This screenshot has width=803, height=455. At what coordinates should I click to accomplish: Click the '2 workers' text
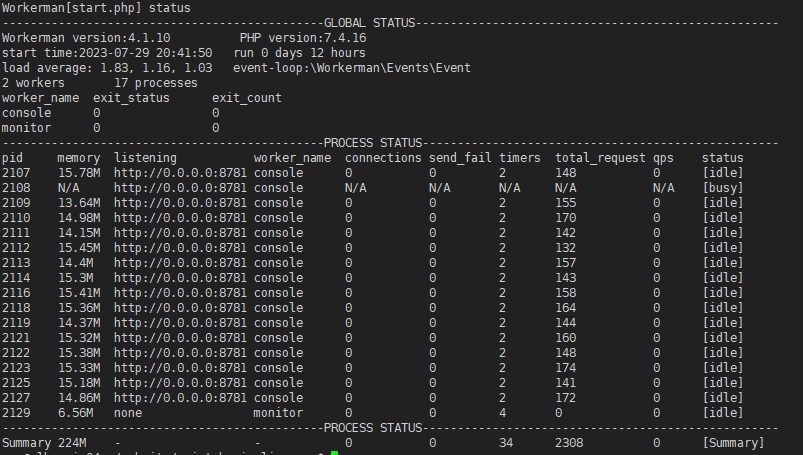tap(33, 83)
